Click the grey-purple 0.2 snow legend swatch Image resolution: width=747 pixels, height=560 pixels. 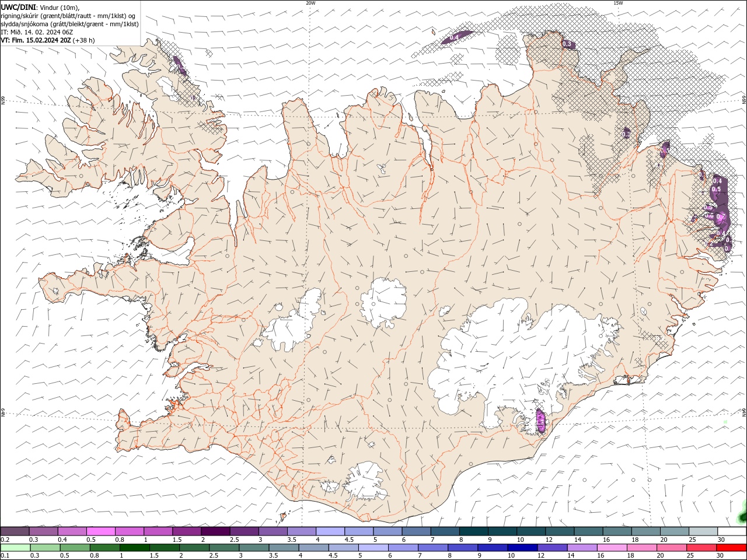[x=15, y=531]
